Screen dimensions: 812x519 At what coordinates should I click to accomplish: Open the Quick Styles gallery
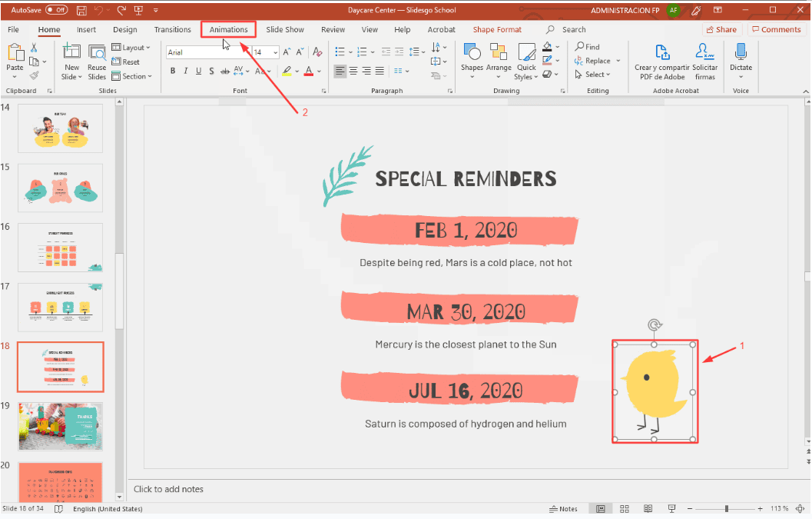click(x=526, y=62)
